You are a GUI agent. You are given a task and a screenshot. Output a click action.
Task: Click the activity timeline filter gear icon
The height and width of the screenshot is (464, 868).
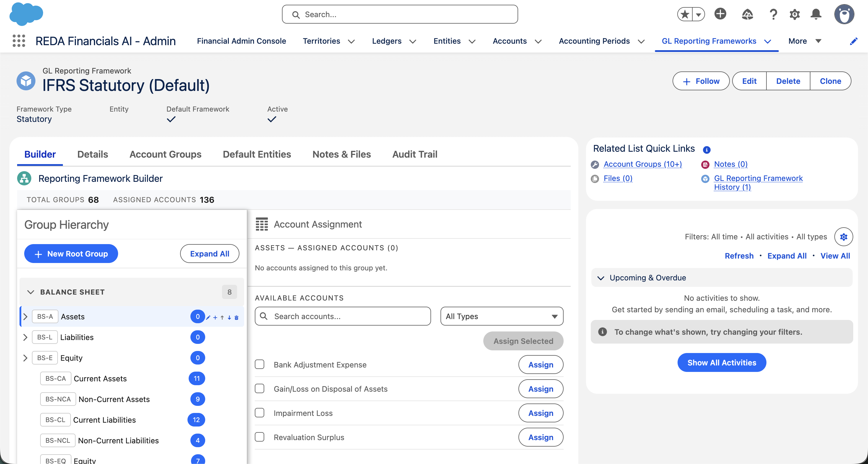[843, 237]
